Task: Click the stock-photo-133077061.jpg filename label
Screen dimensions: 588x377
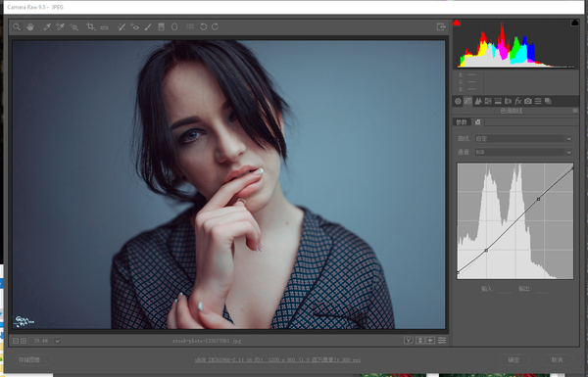Action: tap(207, 341)
